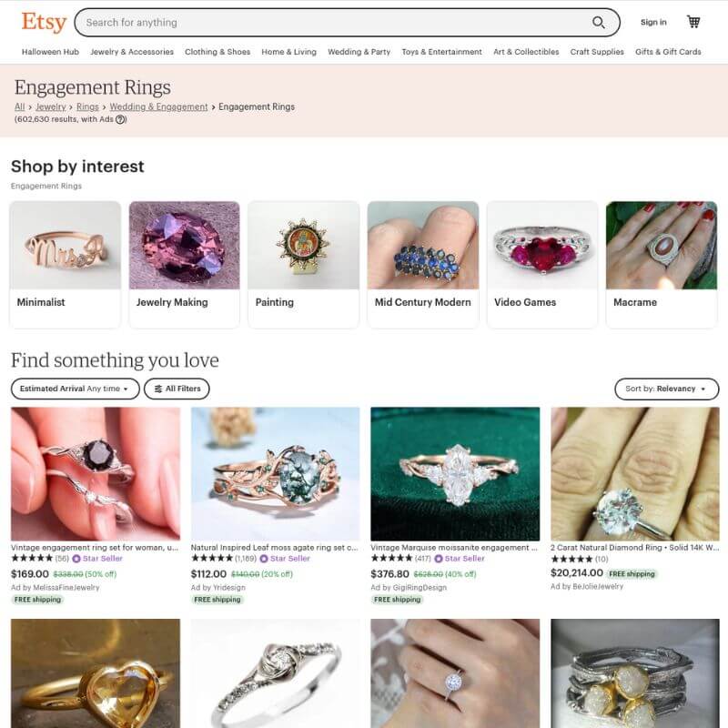The width and height of the screenshot is (728, 728).
Task: Click the Star Seller badge on GigiRingDesign listing
Action: 460,559
